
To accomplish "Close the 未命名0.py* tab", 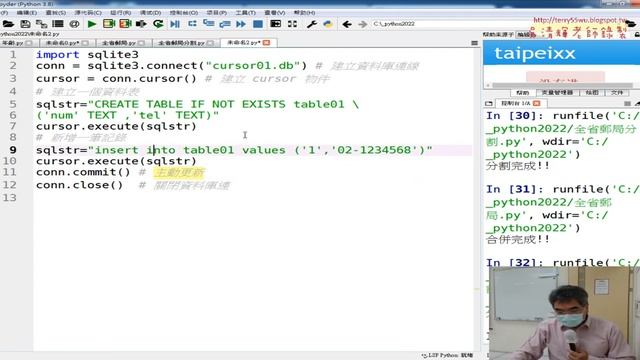I will [85, 43].
